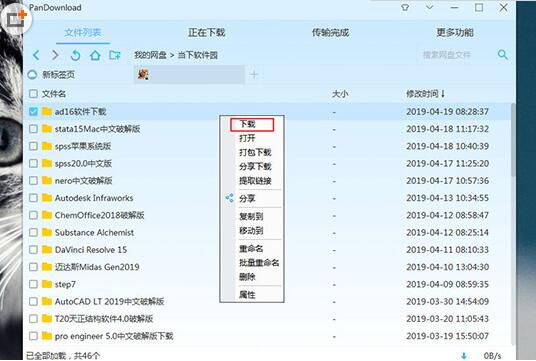
Task: Go forward with the right arrow icon
Action: [55, 55]
